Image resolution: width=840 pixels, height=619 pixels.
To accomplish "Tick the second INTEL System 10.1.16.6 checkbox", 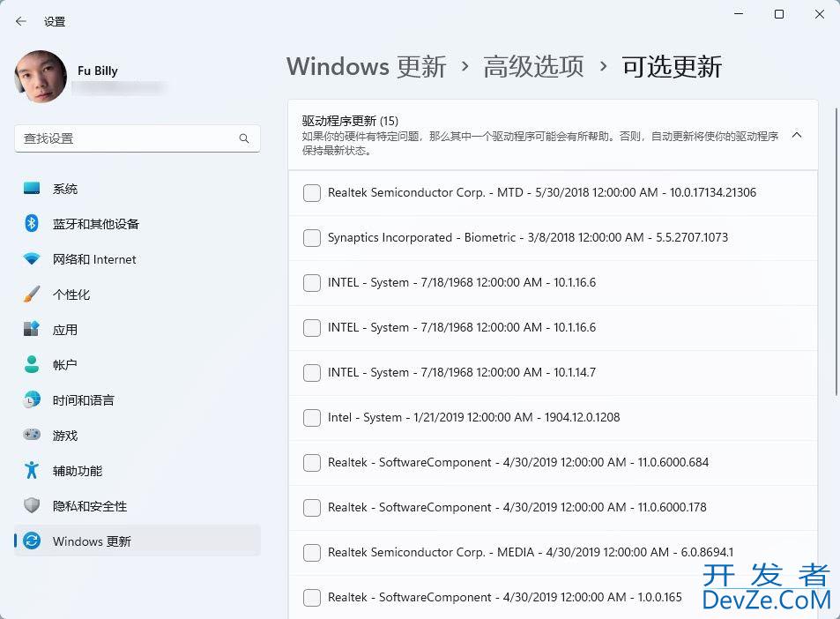I will click(x=312, y=328).
